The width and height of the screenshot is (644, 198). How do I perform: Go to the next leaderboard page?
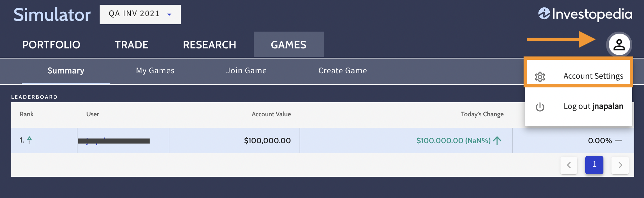(620, 165)
